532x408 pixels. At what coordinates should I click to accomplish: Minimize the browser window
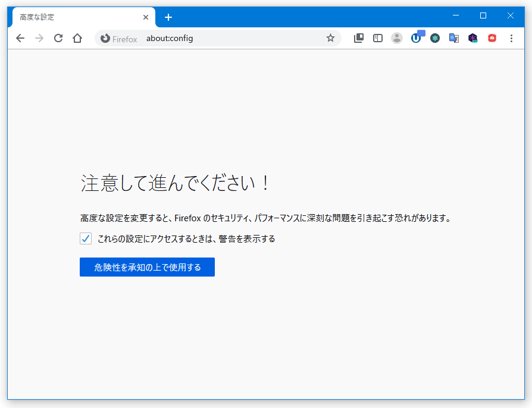click(x=456, y=15)
